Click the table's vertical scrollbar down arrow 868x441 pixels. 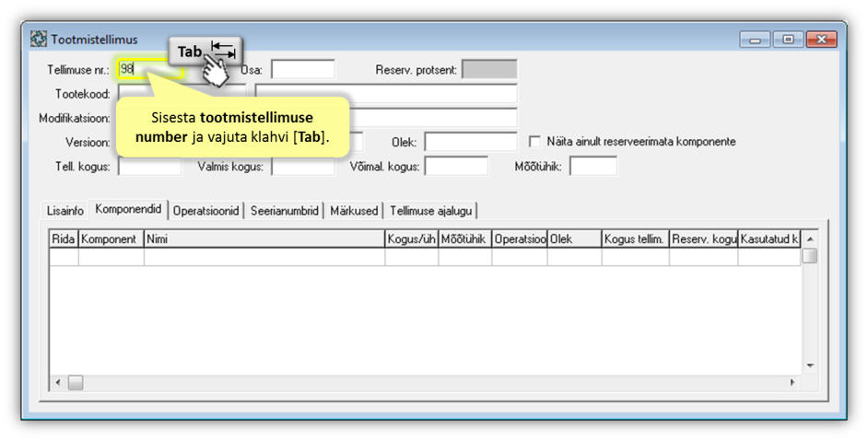810,366
